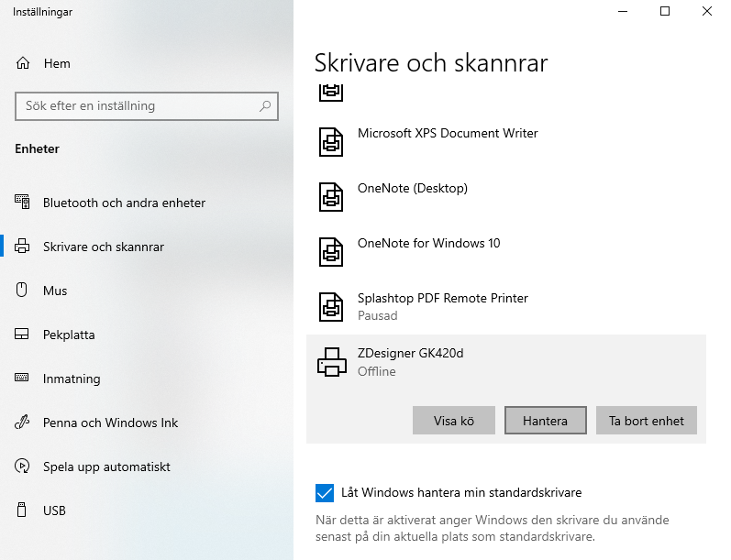
Task: Click the USB icon in sidebar
Action: (23, 511)
